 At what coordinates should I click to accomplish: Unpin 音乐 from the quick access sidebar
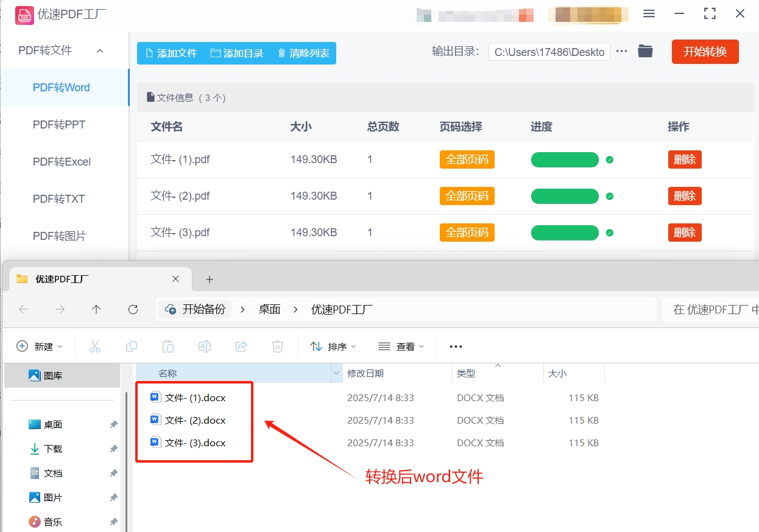(x=113, y=522)
